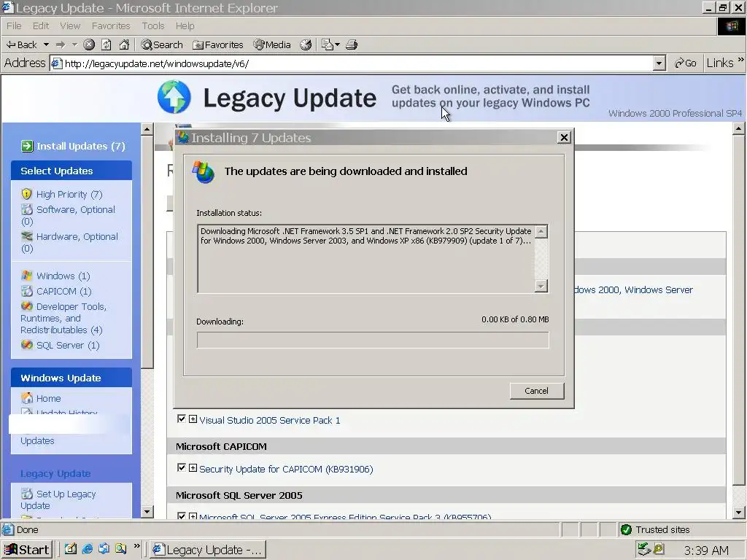Image resolution: width=747 pixels, height=560 pixels.
Task: Open the Tools menu
Action: (x=153, y=26)
